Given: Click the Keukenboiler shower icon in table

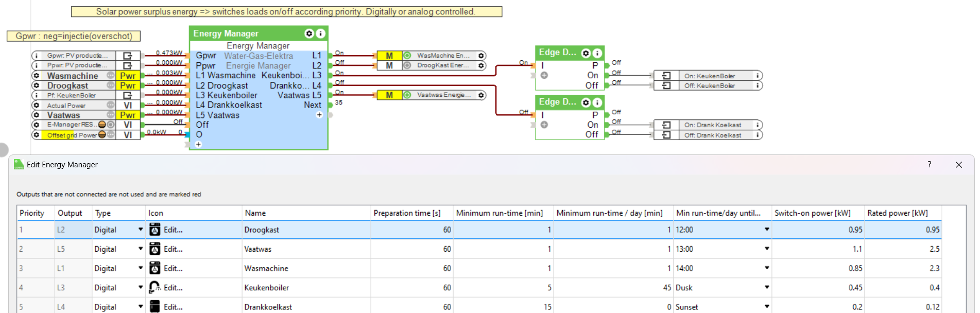Looking at the screenshot, I should coord(154,287).
